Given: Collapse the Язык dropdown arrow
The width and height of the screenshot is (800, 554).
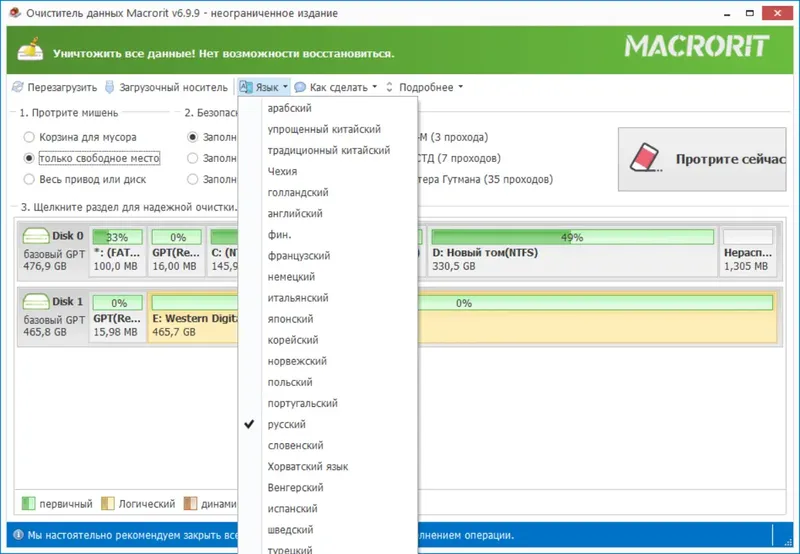Looking at the screenshot, I should [x=285, y=87].
